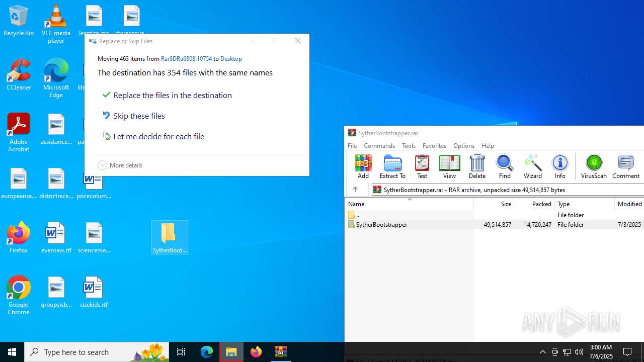Screen dimensions: 644x362
Task: Select the parent '..' folder row
Action: point(495,215)
